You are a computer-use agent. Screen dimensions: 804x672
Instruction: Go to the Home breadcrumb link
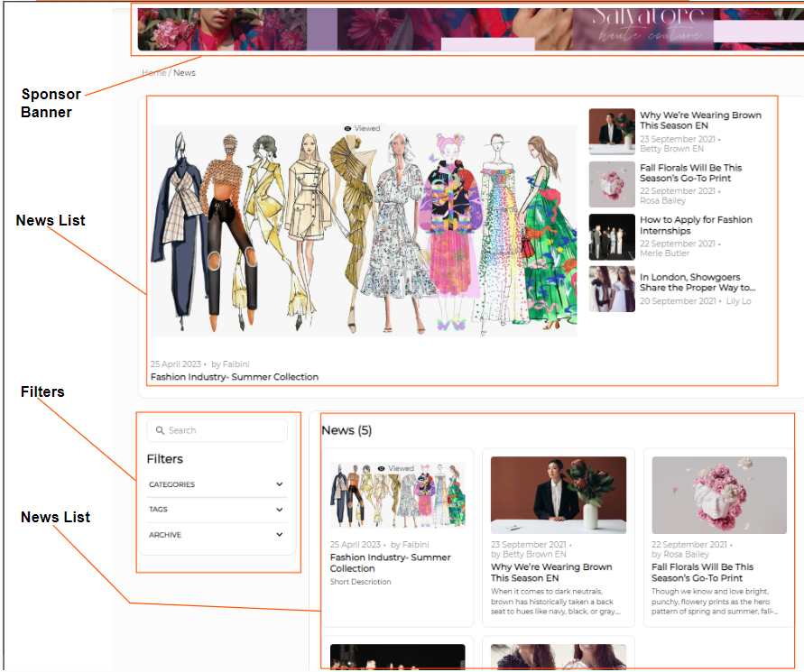152,73
